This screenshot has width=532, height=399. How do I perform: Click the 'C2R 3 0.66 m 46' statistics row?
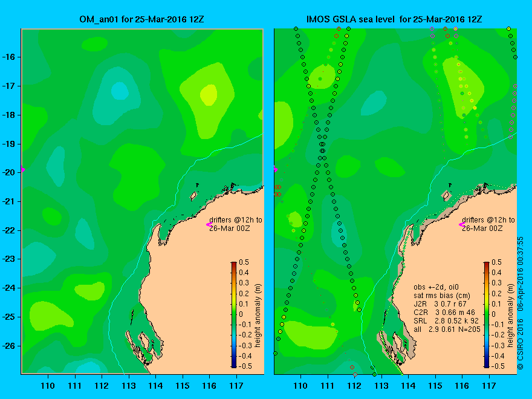444,312
